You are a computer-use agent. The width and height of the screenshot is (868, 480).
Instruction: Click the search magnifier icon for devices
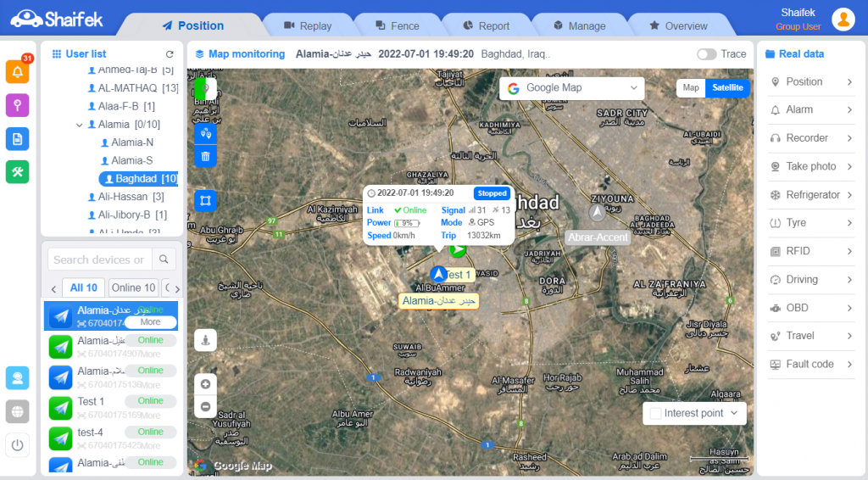164,260
